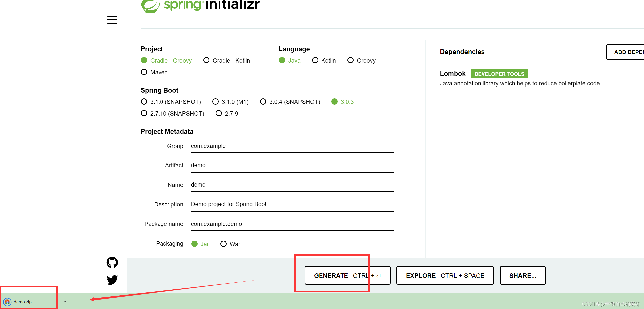Select Gradle - Kotlin project option
The height and width of the screenshot is (309, 644).
[206, 60]
